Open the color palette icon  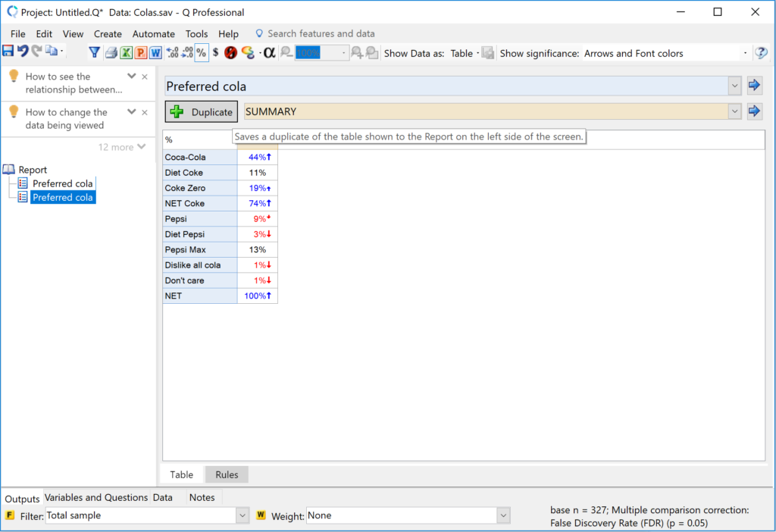(248, 52)
